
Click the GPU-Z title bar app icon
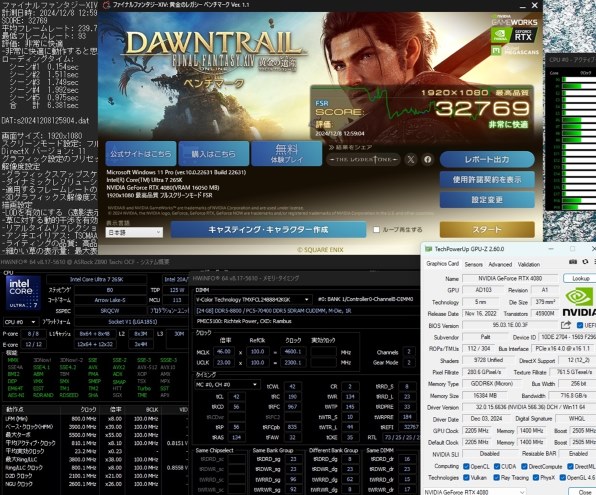click(428, 249)
